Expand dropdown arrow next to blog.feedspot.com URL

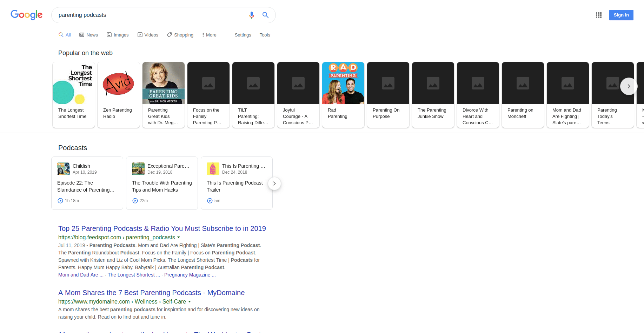tap(179, 238)
